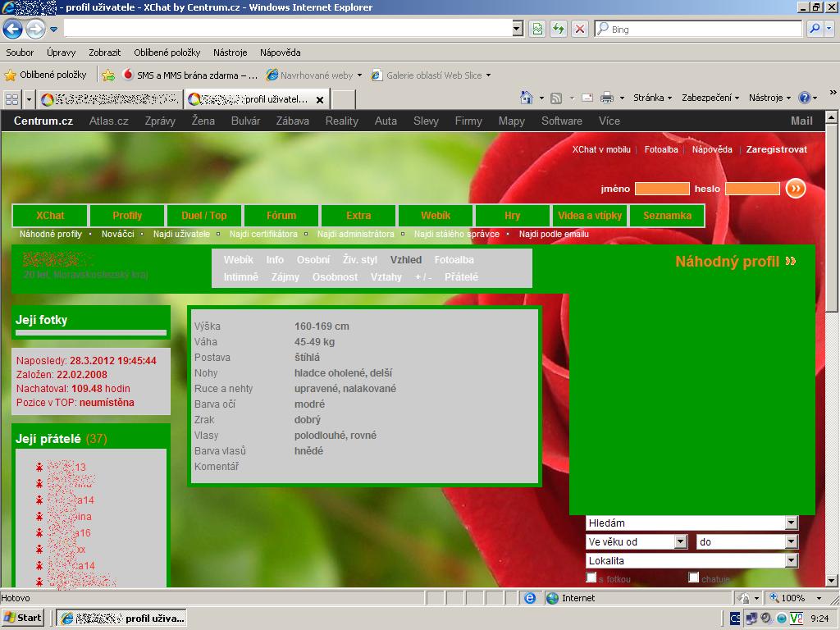The height and width of the screenshot is (630, 840).
Task: Open the Home page icon
Action: tap(527, 98)
